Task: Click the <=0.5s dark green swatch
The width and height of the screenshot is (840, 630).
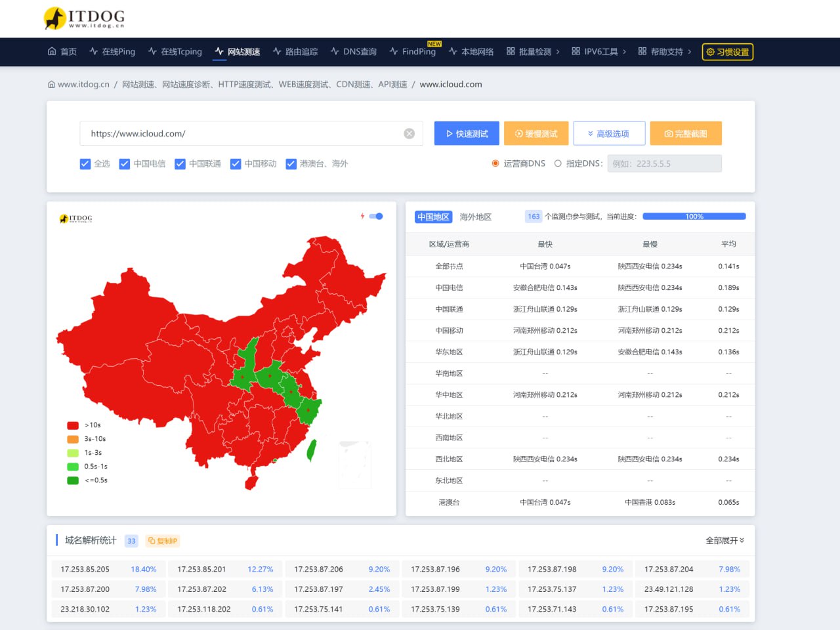Action: point(73,480)
